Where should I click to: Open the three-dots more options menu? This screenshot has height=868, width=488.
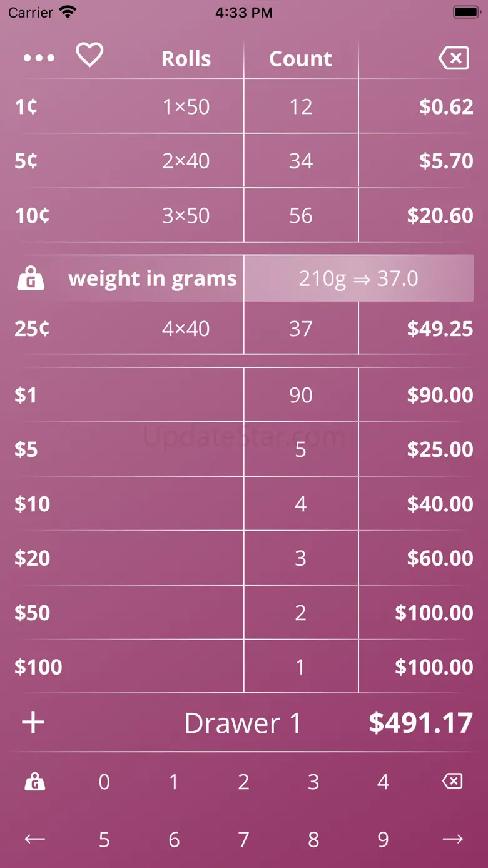(x=39, y=58)
